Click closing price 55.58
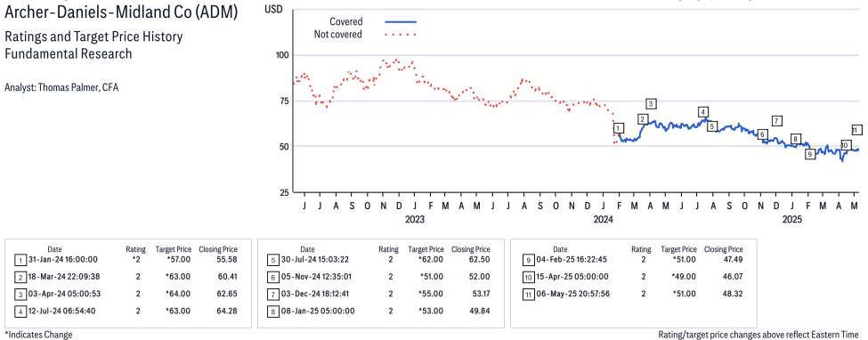The width and height of the screenshot is (868, 340). click(227, 259)
